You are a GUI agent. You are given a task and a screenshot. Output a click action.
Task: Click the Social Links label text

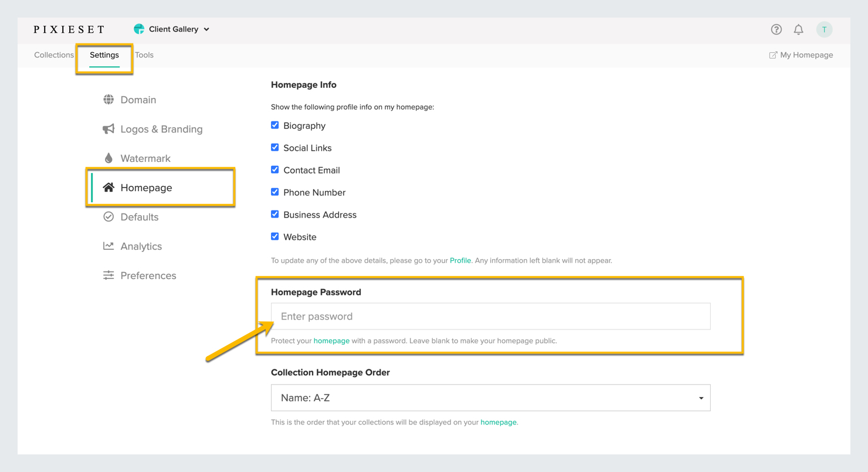(307, 148)
